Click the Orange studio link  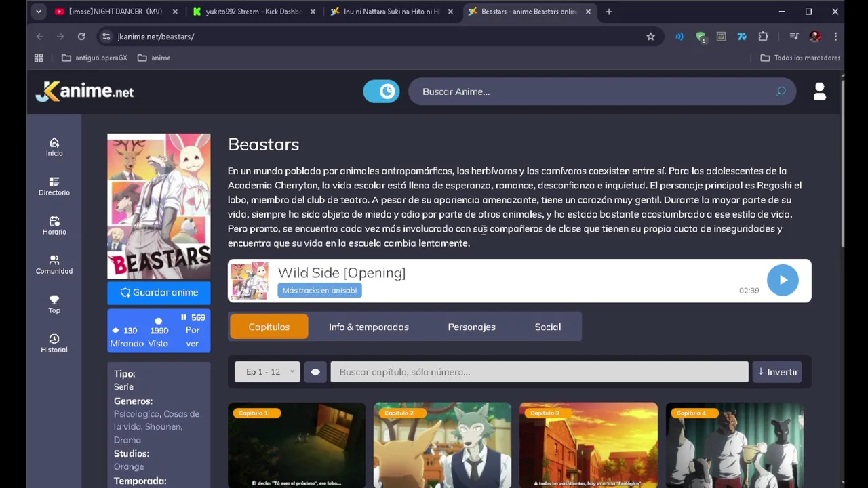(129, 466)
